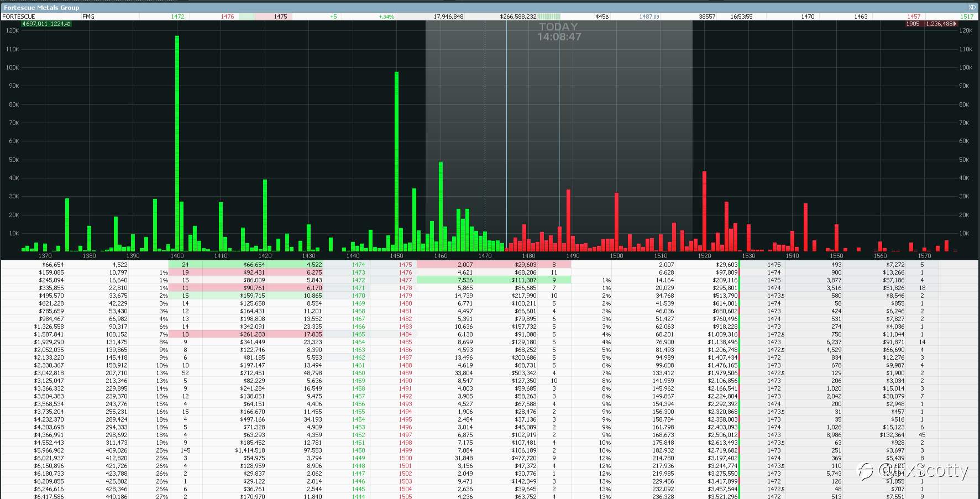Click the FORTESCUE name cell in quote row

pyautogui.click(x=19, y=17)
